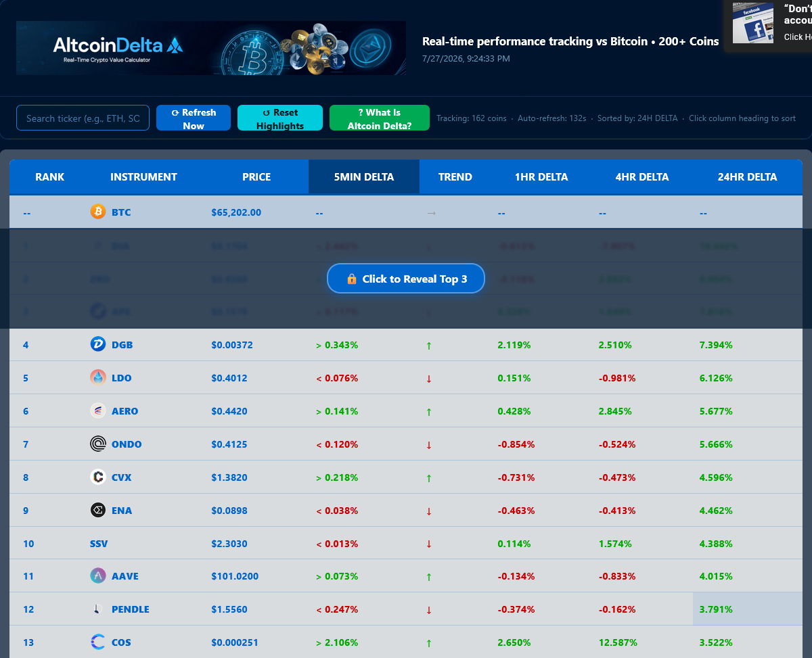Click the CVX coin logo icon
Image resolution: width=812 pixels, height=658 pixels.
pyautogui.click(x=98, y=477)
